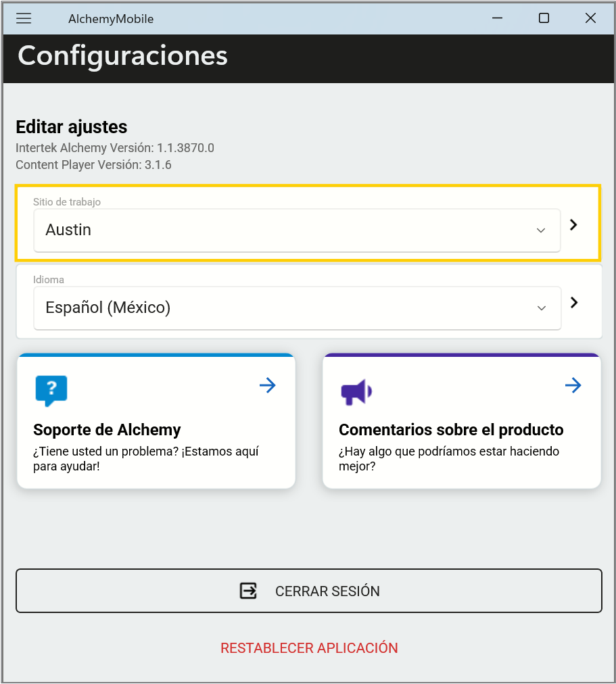Screen dimensions: 616x684
Task: Click the arrow on Soporte de Alchemy card
Action: tap(268, 385)
